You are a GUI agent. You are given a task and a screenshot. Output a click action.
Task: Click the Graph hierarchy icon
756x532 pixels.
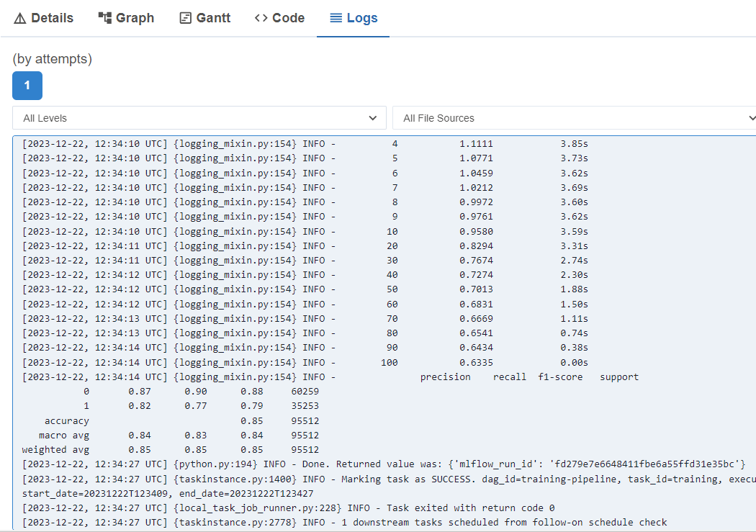pyautogui.click(x=104, y=18)
